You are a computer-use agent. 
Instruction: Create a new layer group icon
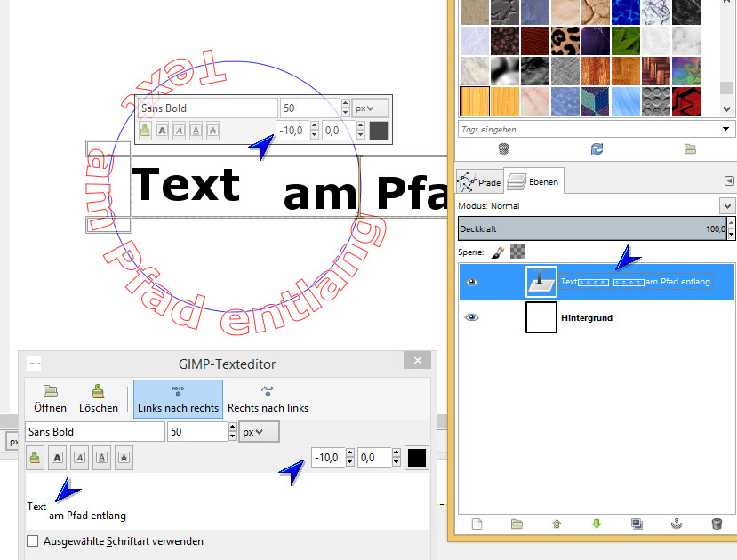pyautogui.click(x=517, y=524)
